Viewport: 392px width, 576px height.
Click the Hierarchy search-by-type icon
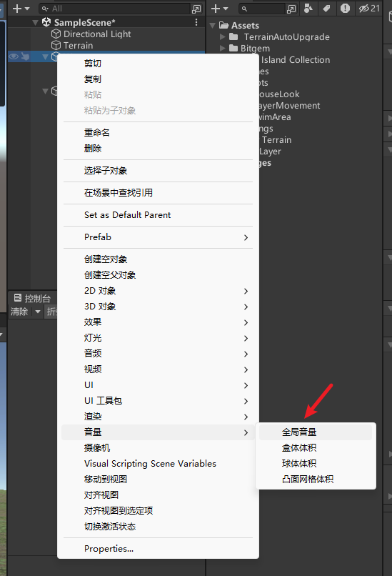196,9
